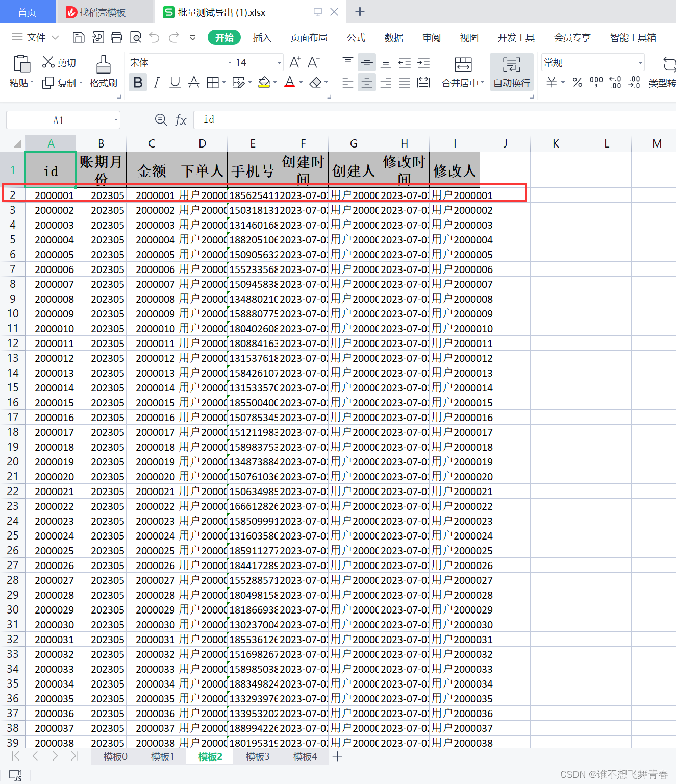Click the increase indent icon

click(423, 62)
